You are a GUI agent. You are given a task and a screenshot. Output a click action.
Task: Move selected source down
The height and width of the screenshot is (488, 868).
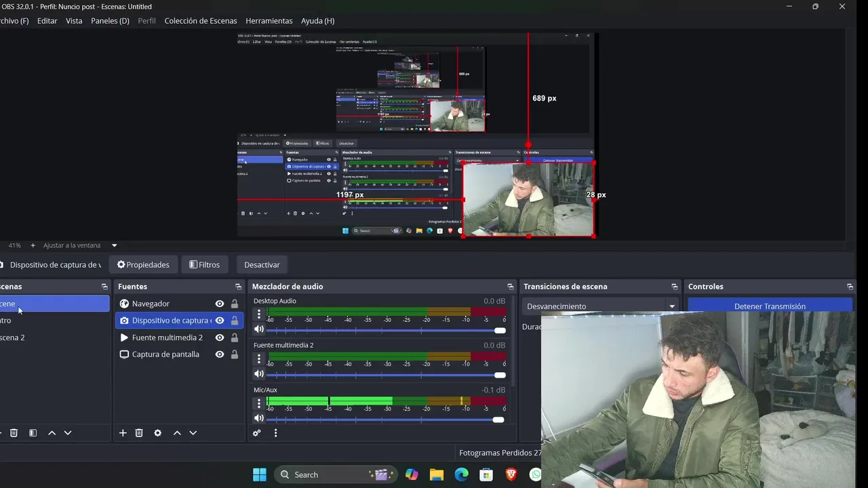[193, 433]
